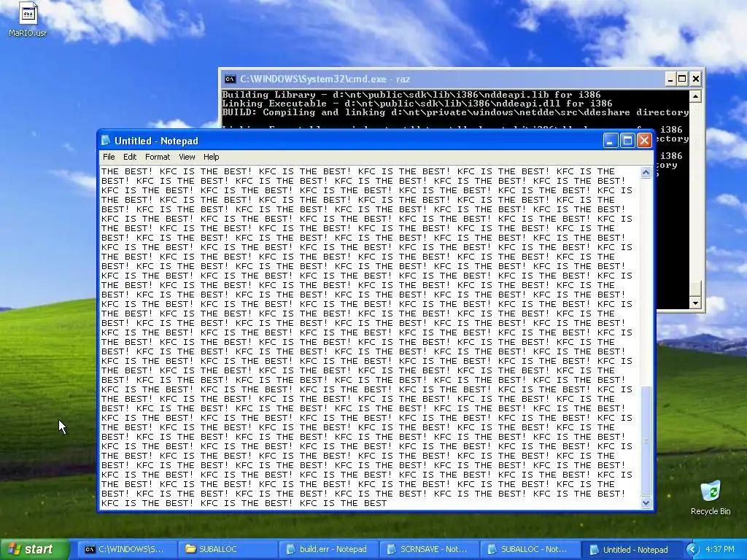Place cursor at end of last Notepad line
Screen dimensions: 747x560
pos(388,503)
